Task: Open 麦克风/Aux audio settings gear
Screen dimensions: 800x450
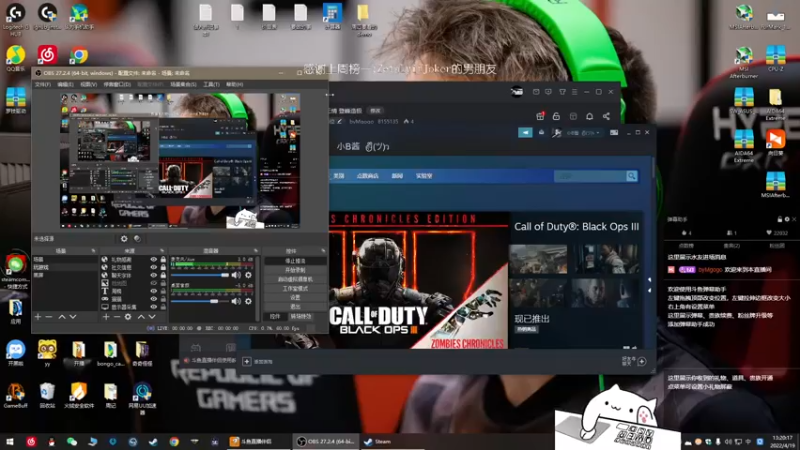Action: [248, 275]
